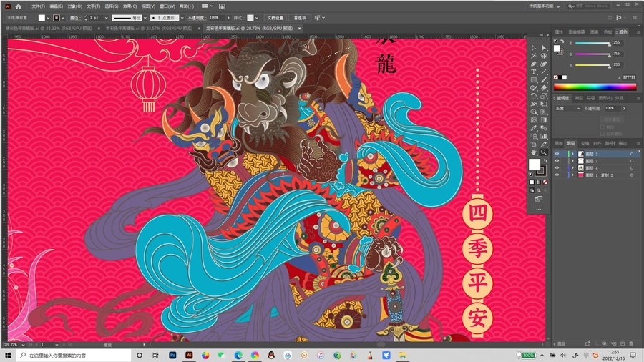Click target circle of 图层 4
644x362 pixels.
(x=632, y=168)
